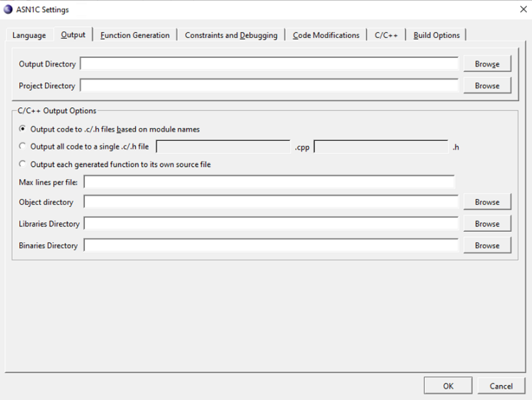Click the Binaries Directory text field
532x400 pixels.
click(271, 245)
